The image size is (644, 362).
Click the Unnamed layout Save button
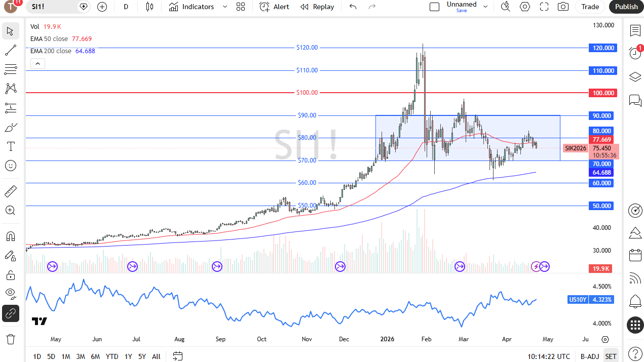pos(462,11)
